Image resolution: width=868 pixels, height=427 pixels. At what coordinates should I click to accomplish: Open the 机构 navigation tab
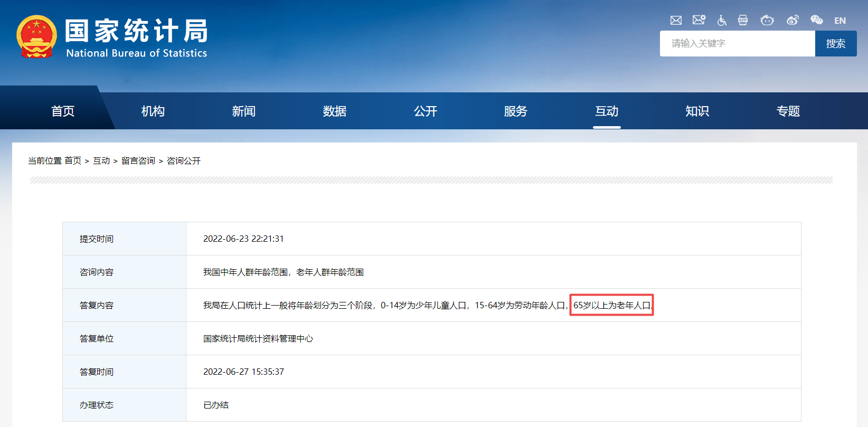coord(153,111)
